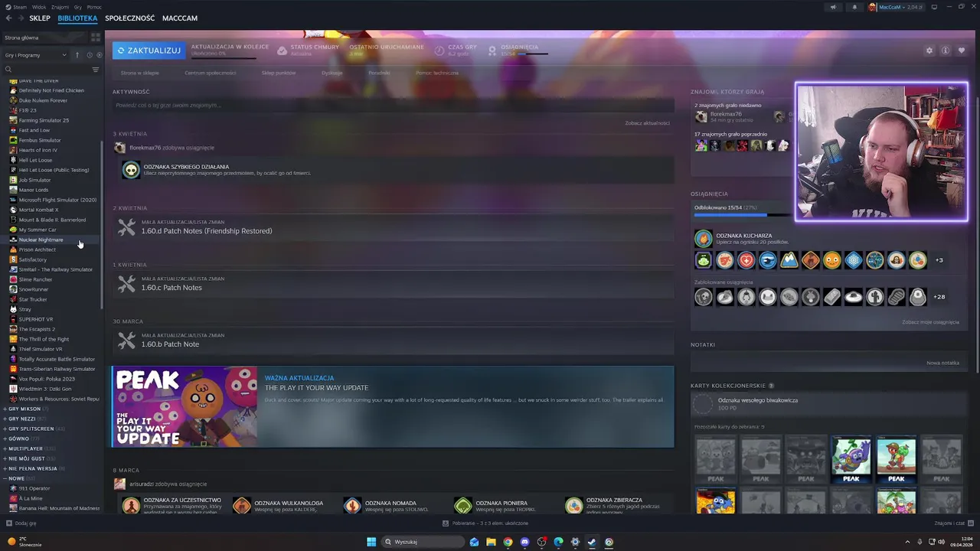Open the 1.60.c Patch Notes entry

click(x=394, y=284)
